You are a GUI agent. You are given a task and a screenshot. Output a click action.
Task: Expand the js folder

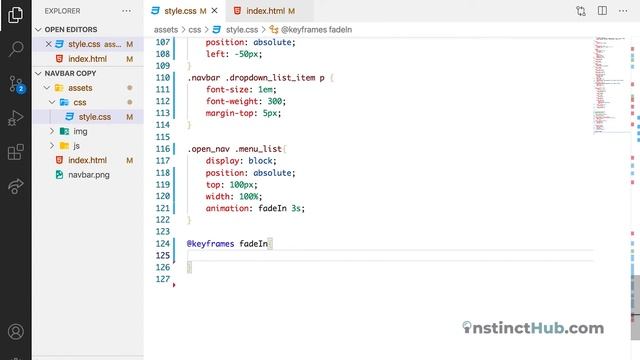click(x=52, y=146)
